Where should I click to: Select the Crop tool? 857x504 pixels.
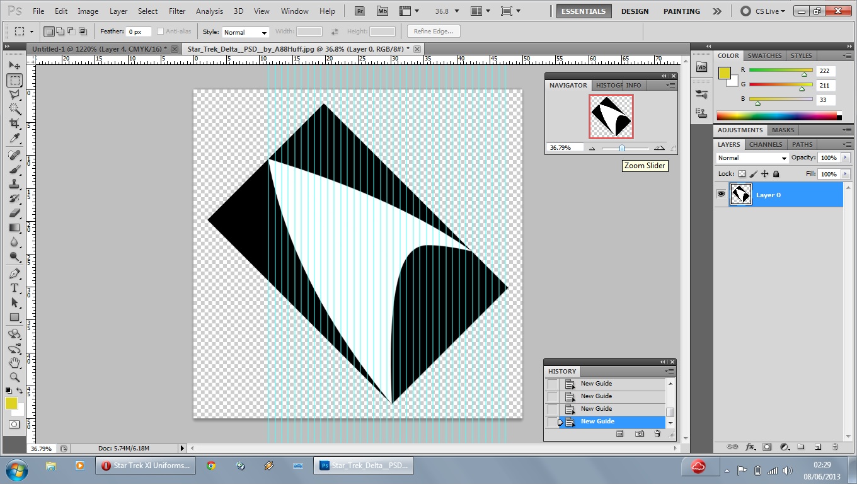coord(14,123)
